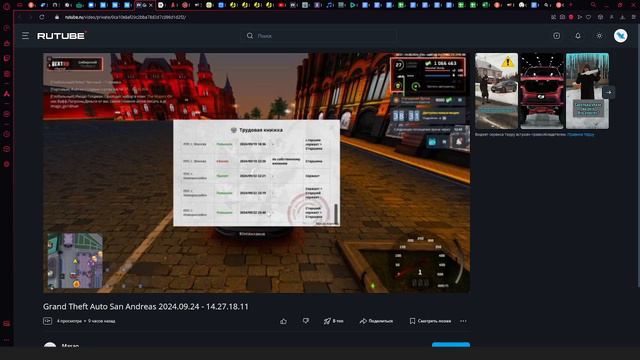Dislike the video with thumbs down

click(306, 321)
